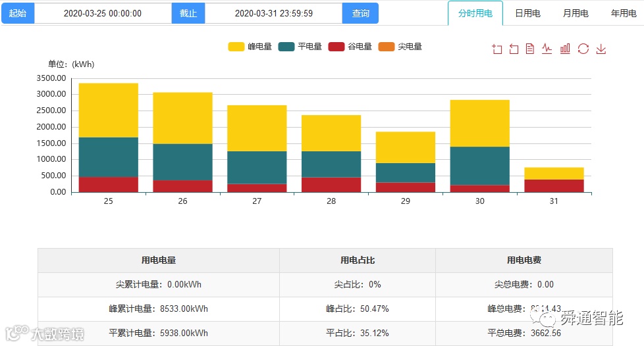Click cell 尖占比：0%
644x346 pixels.
pyautogui.click(x=358, y=284)
